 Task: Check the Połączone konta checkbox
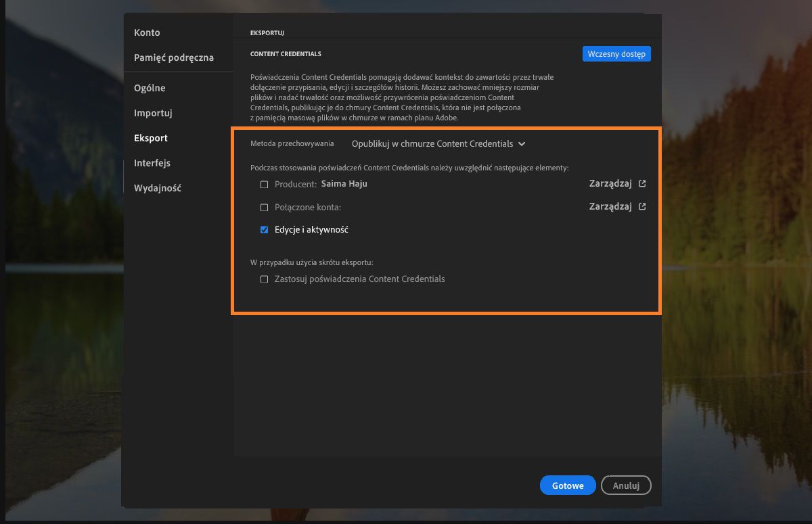pos(264,207)
